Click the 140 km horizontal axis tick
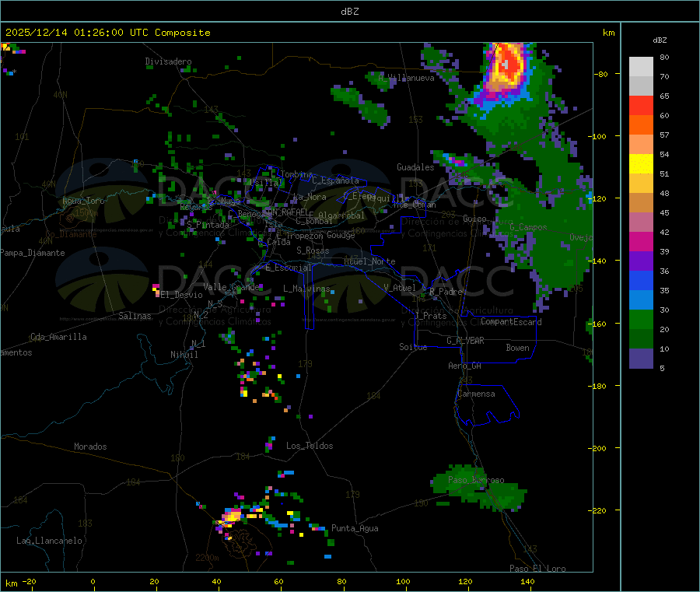700x592 pixels. [527, 581]
